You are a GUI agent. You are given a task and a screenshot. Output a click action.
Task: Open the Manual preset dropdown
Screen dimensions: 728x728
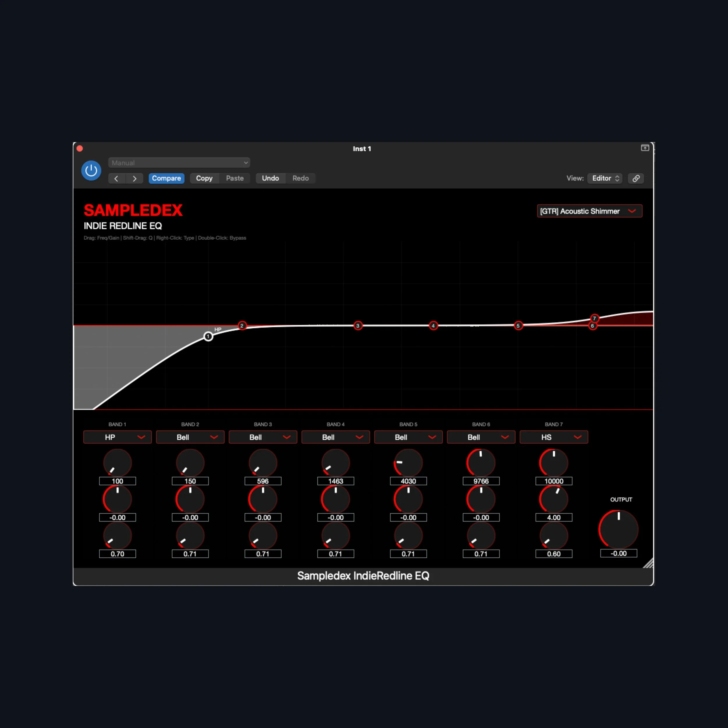click(x=179, y=162)
